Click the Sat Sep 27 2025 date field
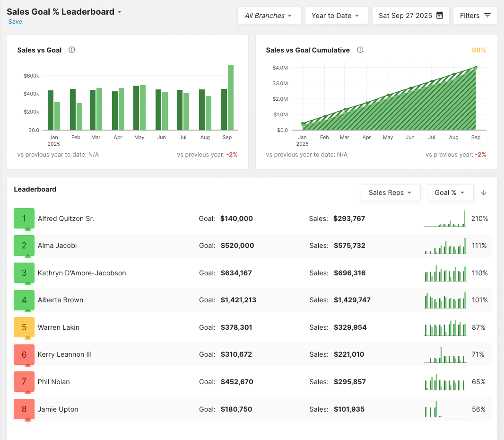The width and height of the screenshot is (504, 440). pos(405,16)
